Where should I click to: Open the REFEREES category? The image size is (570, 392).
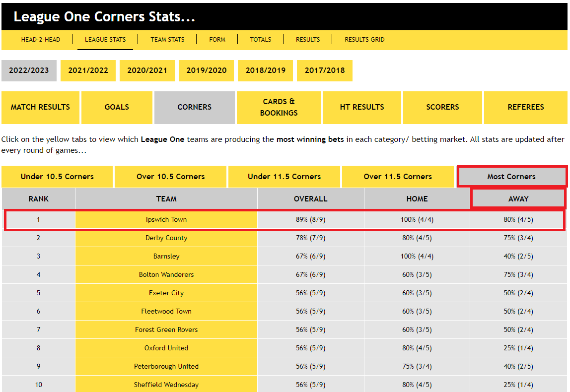[526, 108]
